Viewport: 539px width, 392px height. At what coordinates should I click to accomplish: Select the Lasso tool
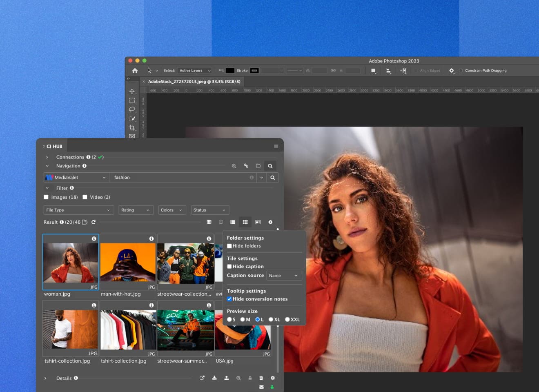coord(132,109)
